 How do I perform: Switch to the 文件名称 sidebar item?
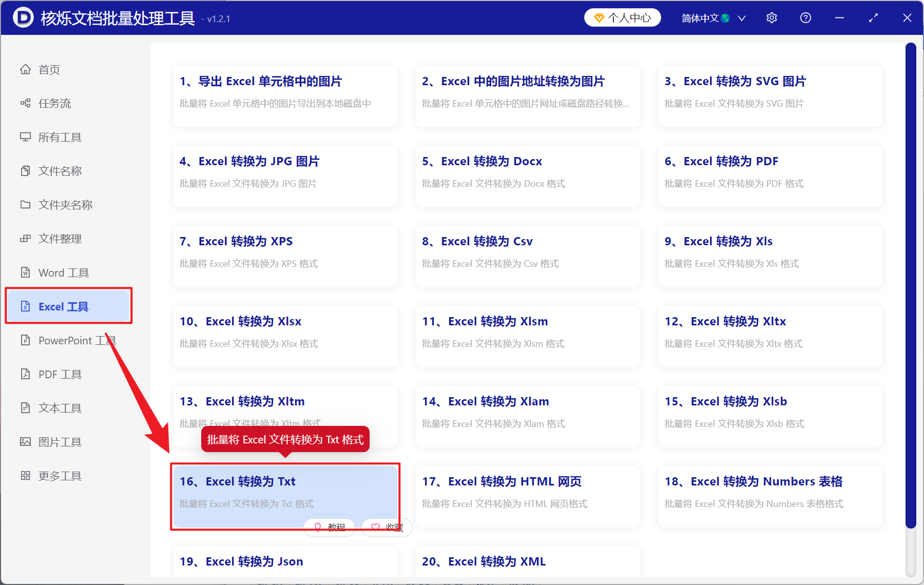(x=60, y=171)
